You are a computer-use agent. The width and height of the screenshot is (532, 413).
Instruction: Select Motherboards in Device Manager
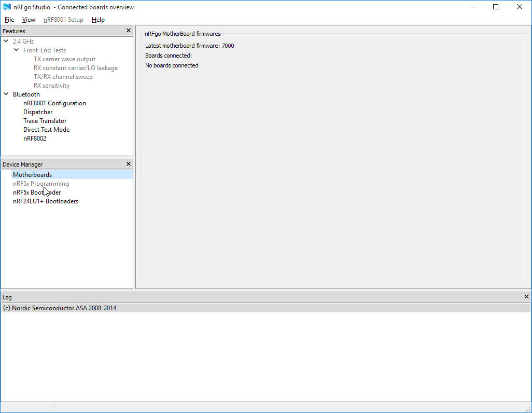coord(72,175)
